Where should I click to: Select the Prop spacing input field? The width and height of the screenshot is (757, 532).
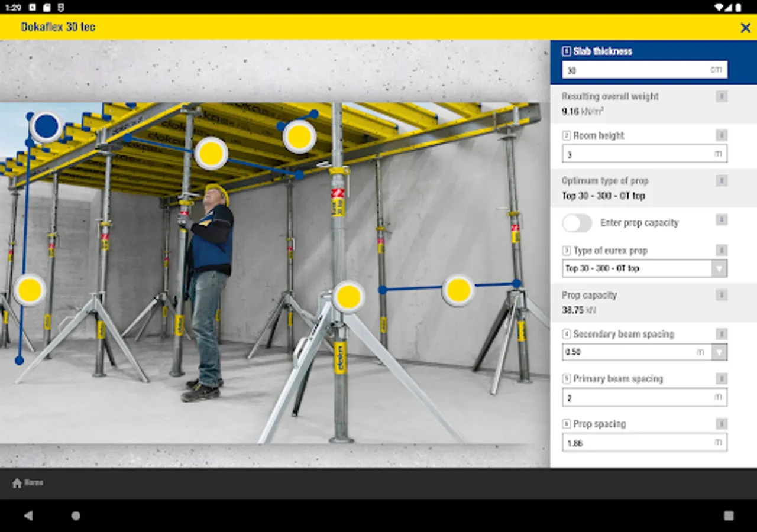pos(645,442)
